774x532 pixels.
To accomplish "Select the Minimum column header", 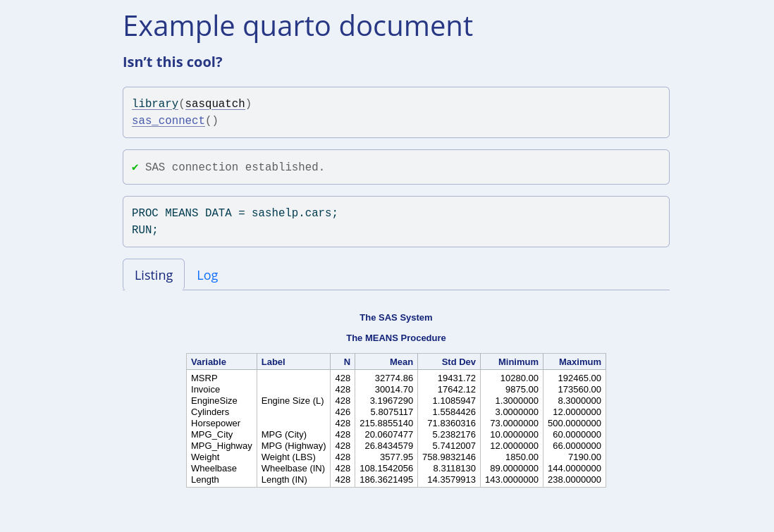I will pyautogui.click(x=518, y=361).
